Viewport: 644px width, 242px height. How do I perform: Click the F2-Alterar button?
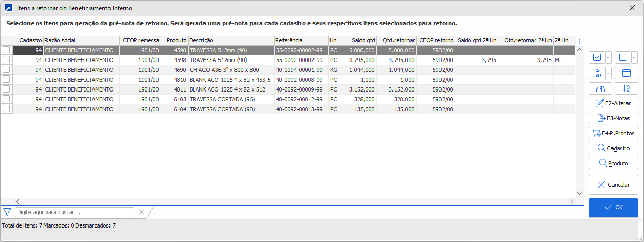click(x=614, y=103)
